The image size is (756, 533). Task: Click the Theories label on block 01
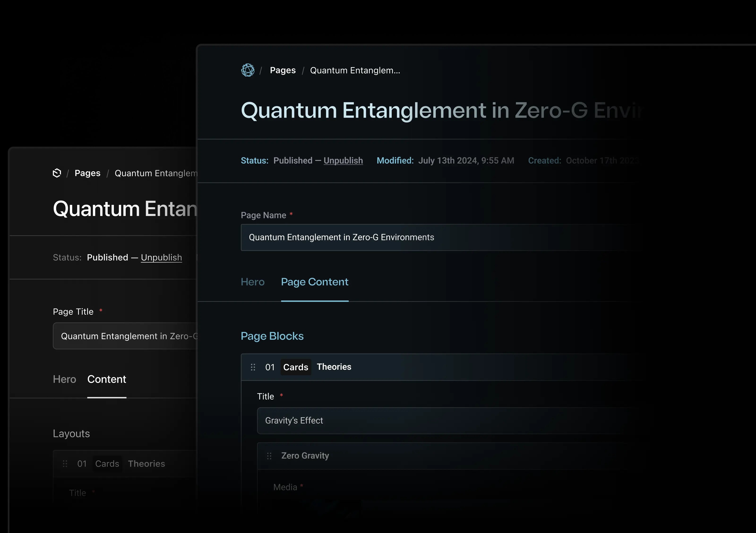tap(334, 367)
